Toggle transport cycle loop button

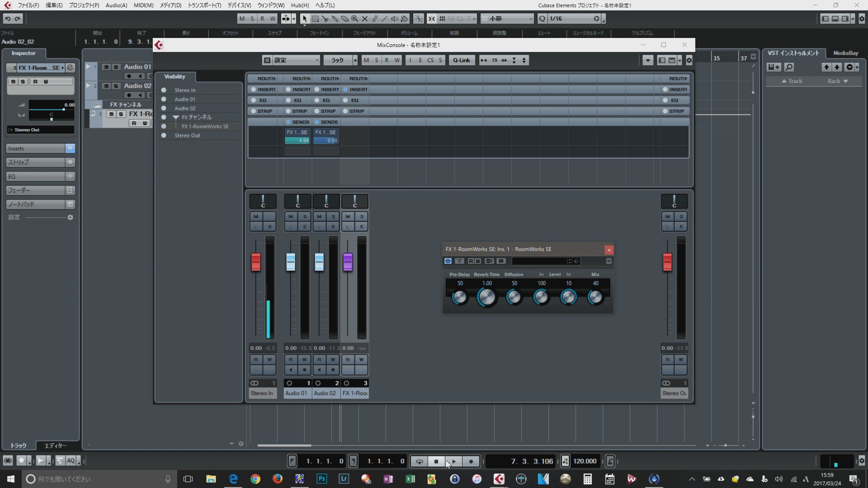[x=420, y=461]
